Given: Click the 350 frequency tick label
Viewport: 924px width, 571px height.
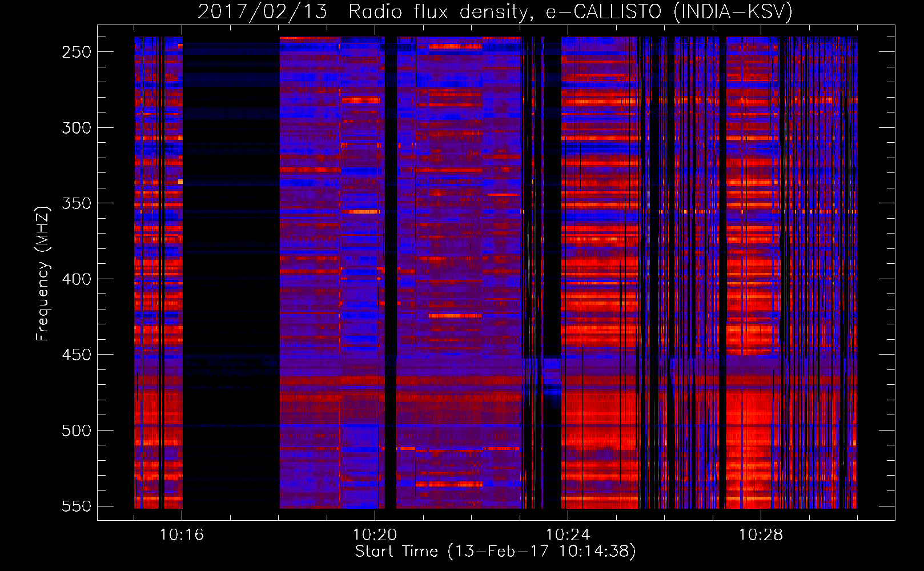Looking at the screenshot, I should 77,203.
